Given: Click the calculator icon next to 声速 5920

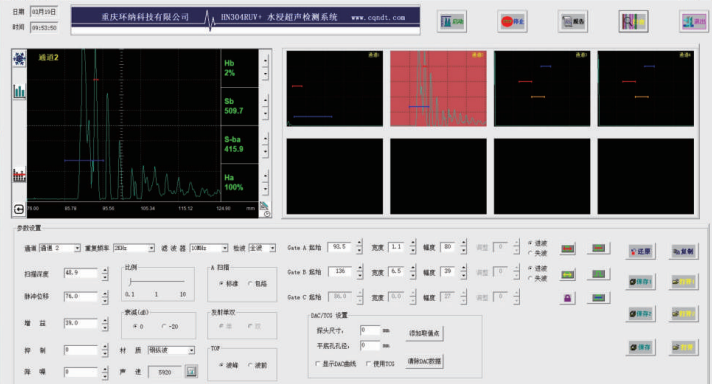Looking at the screenshot, I should [191, 371].
